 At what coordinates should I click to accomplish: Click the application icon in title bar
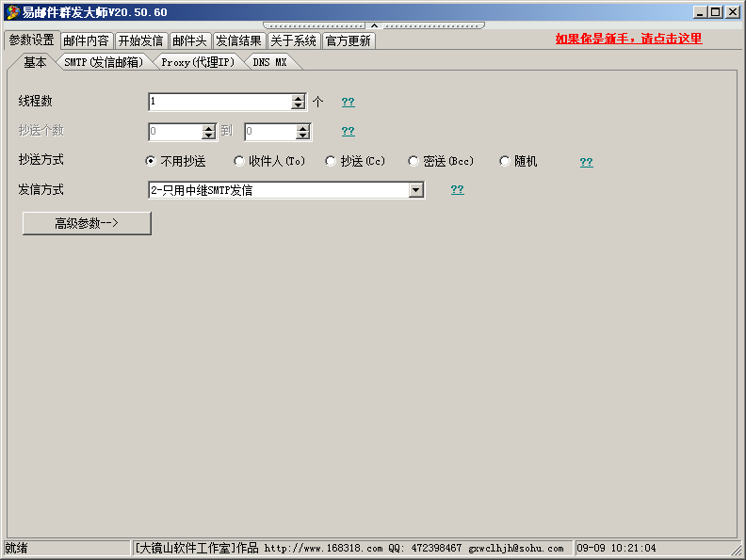coord(13,12)
